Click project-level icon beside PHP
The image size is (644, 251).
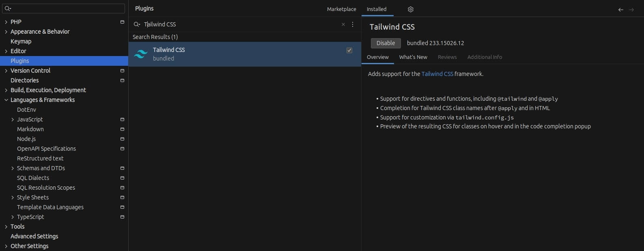(x=122, y=22)
